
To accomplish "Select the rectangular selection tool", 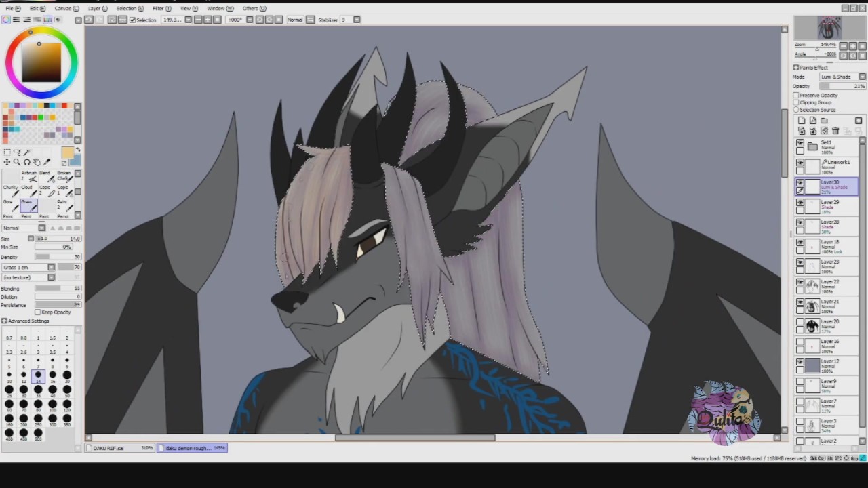I will pos(7,152).
